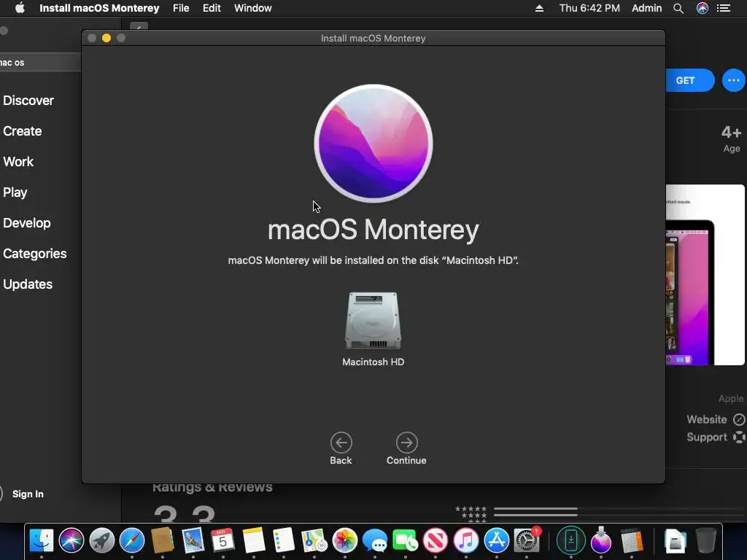Open Discover in App Store sidebar
The image size is (747, 560).
coord(28,101)
